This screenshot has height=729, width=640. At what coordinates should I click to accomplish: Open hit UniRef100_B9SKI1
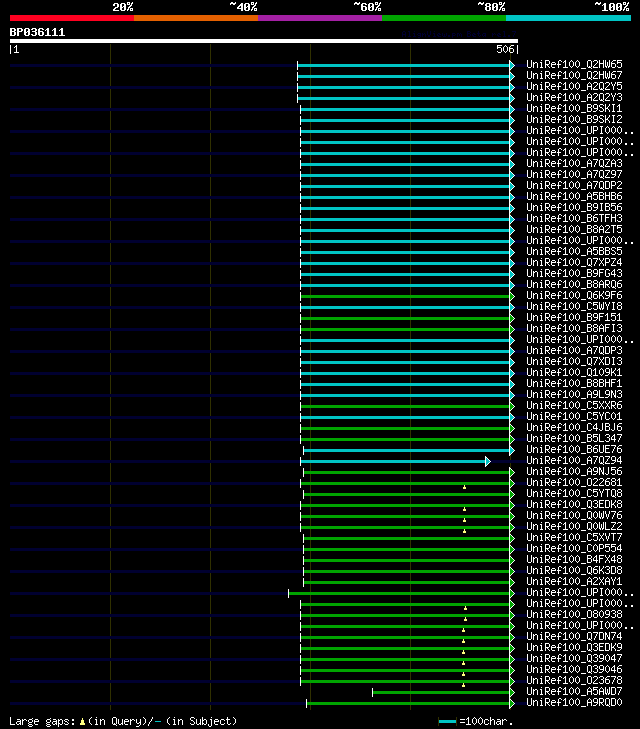pos(574,108)
